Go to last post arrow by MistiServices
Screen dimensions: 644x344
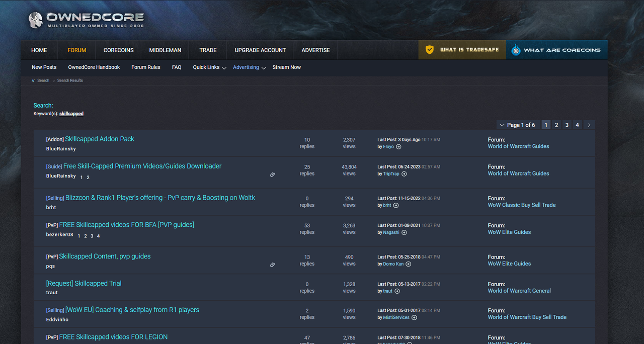(414, 318)
